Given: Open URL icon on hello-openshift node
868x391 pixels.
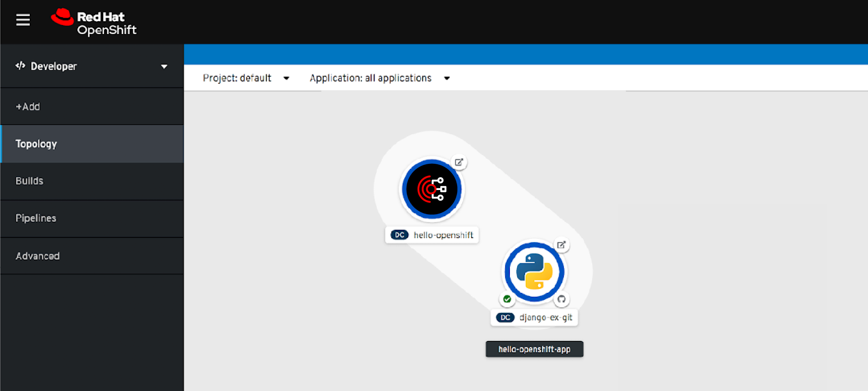Looking at the screenshot, I should coord(459,162).
